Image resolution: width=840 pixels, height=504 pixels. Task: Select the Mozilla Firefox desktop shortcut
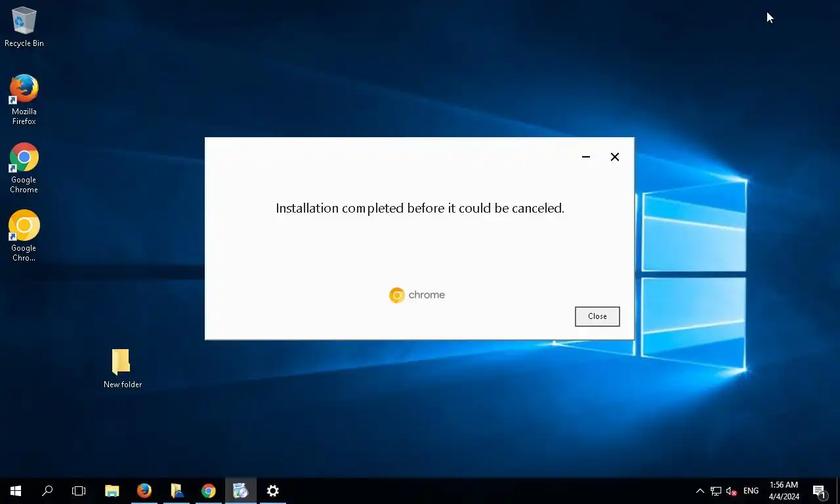click(x=24, y=100)
